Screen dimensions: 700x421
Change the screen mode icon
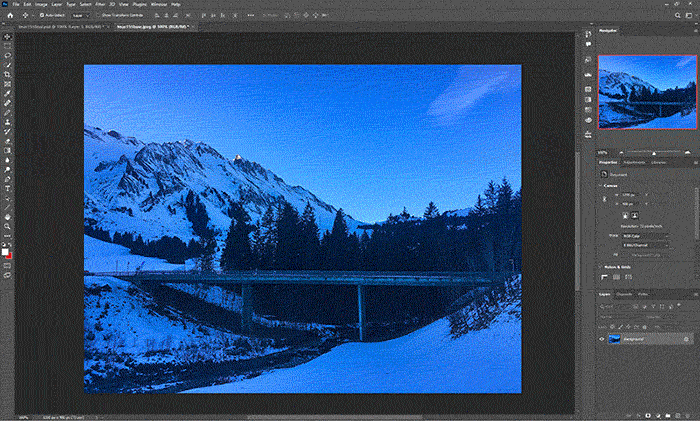point(7,275)
